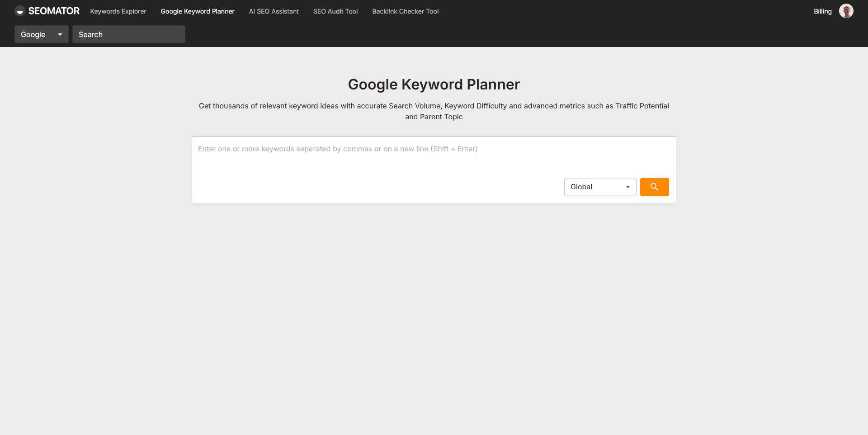Open the Keywords Explorer page
The width and height of the screenshot is (868, 435).
(118, 11)
